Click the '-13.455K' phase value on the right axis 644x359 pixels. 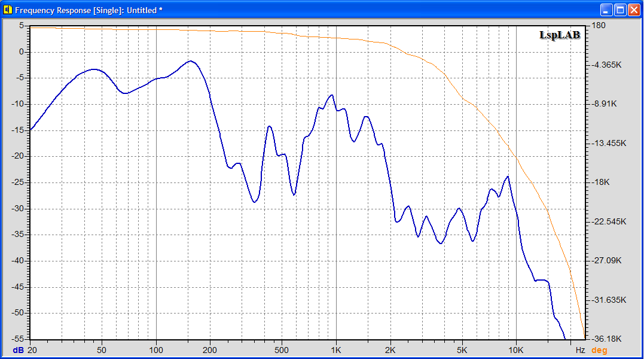pyautogui.click(x=609, y=144)
